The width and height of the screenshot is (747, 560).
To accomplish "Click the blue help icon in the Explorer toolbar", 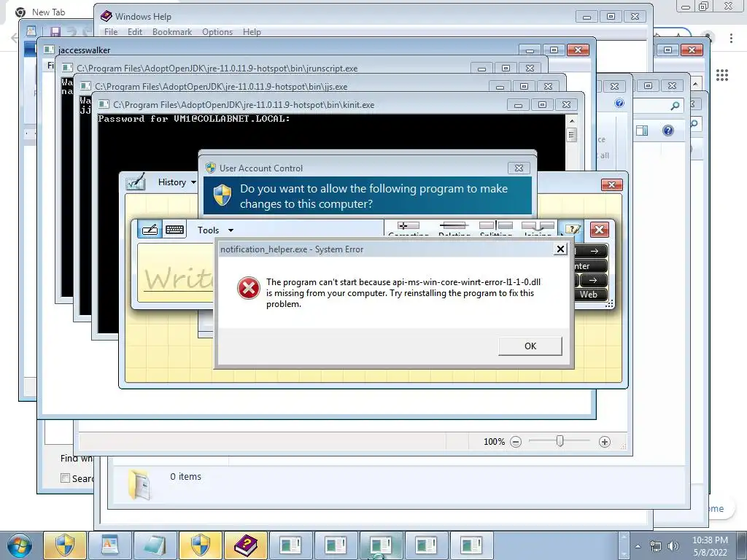I will click(x=668, y=131).
